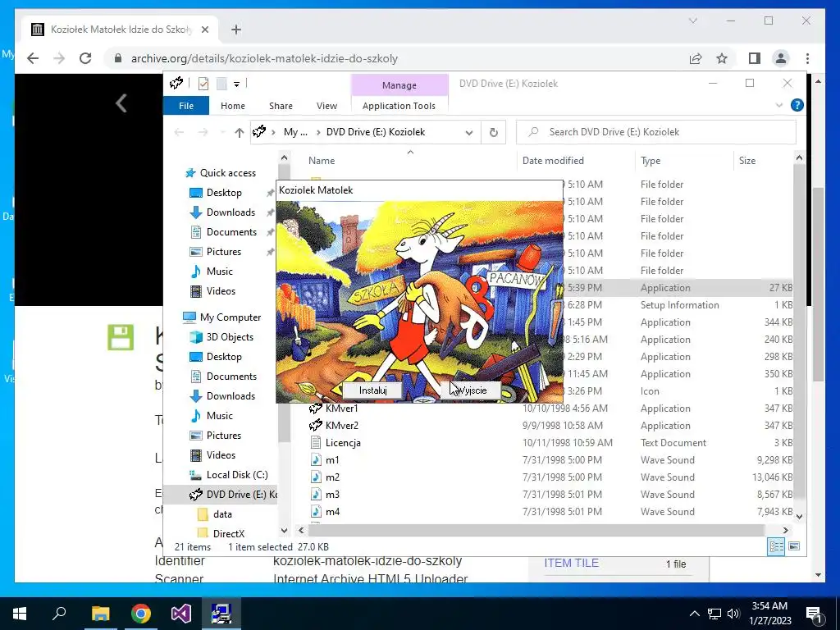
Task: Click the New folder quick access icon
Action: tap(221, 83)
